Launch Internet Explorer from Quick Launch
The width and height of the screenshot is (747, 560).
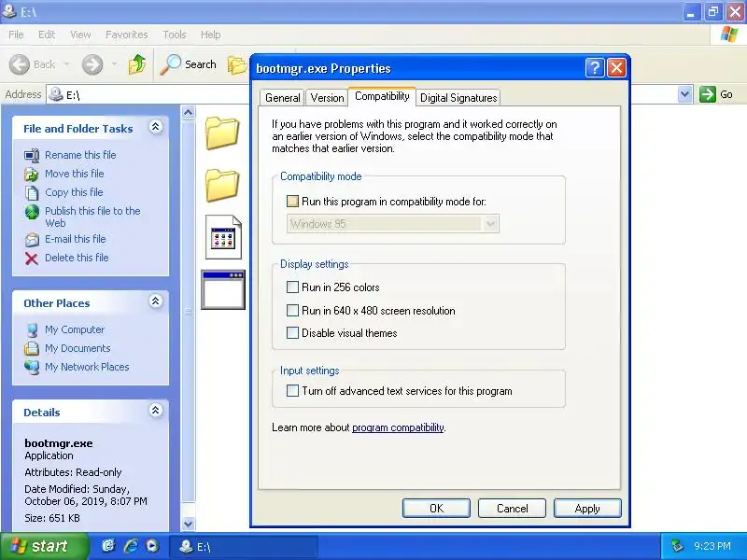(131, 546)
